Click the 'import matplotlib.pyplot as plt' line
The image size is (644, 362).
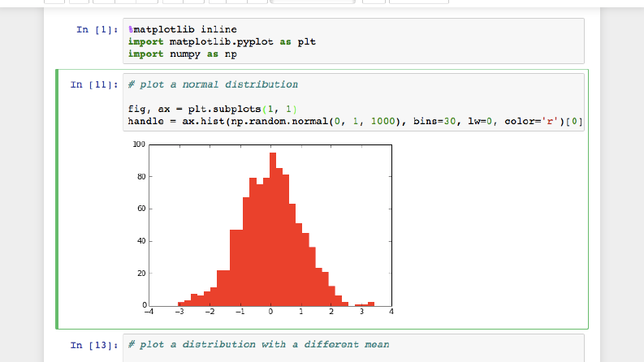(x=222, y=42)
